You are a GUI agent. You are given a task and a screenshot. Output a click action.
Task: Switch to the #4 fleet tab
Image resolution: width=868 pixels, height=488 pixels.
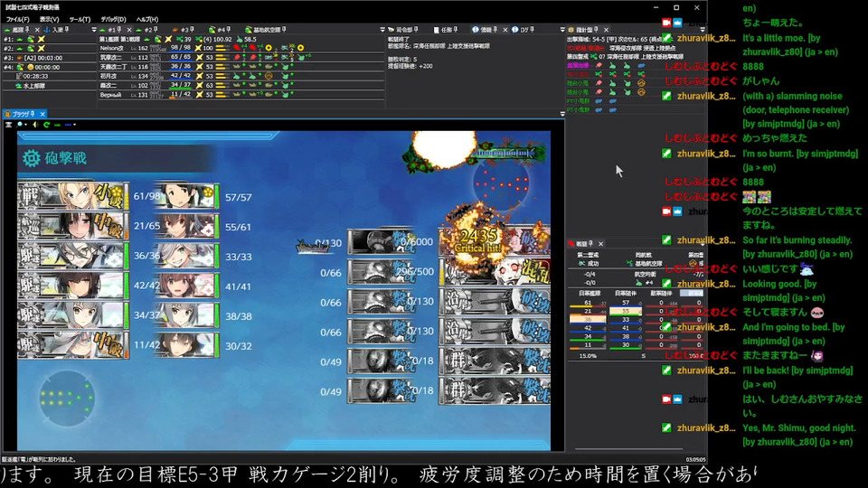tap(220, 30)
